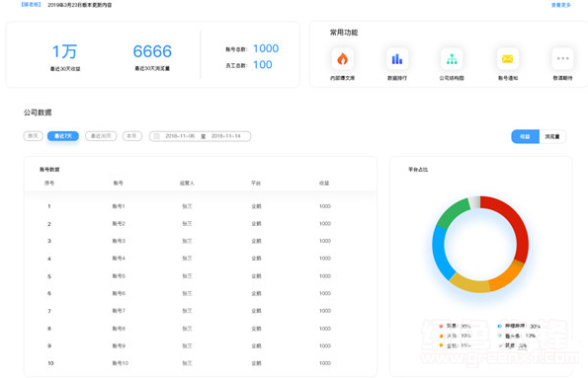588x378 pixels.
Task: Select the account cell 账号8
Action: pos(119,329)
